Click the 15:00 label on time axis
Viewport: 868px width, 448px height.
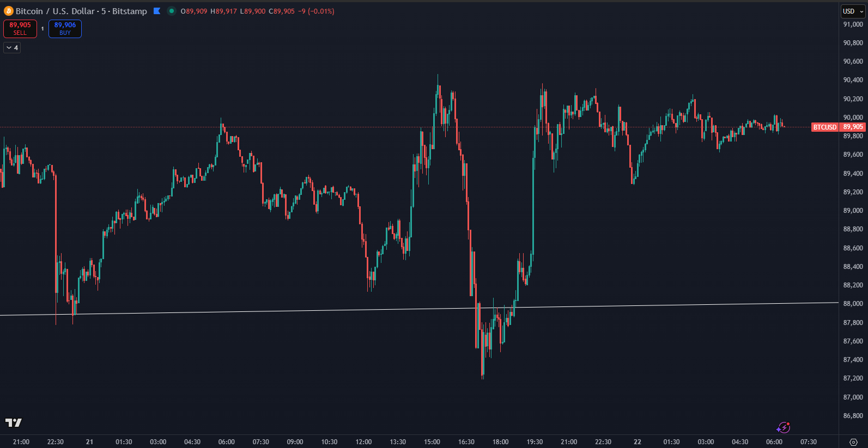pyautogui.click(x=432, y=442)
